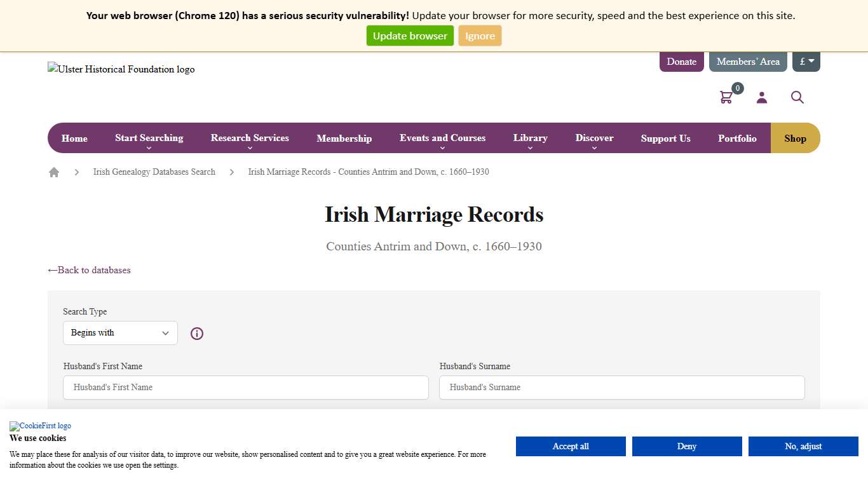Select Home in the navigation bar
This screenshot has height=488, width=868.
[x=74, y=138]
